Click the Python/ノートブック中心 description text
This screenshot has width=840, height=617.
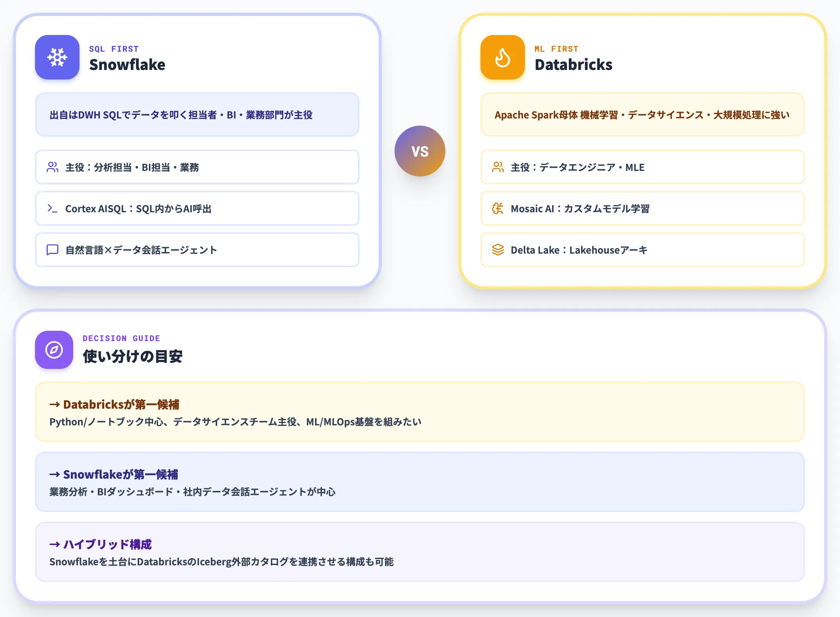[235, 422]
